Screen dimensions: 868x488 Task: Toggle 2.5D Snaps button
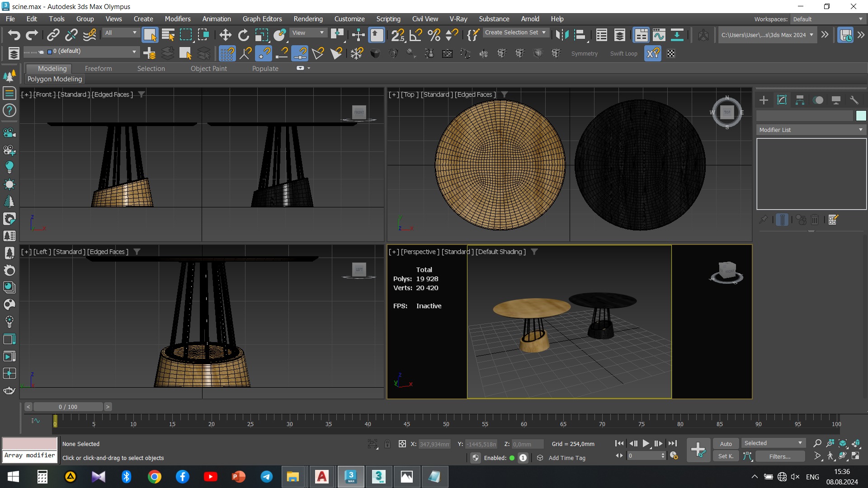(x=398, y=35)
